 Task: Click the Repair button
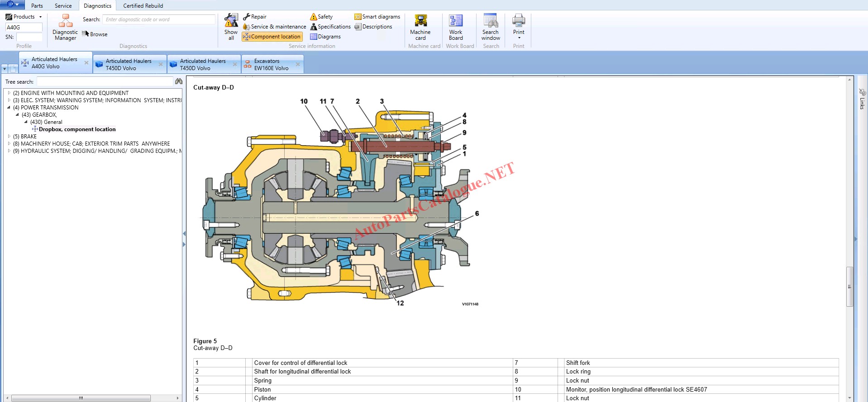click(x=255, y=17)
